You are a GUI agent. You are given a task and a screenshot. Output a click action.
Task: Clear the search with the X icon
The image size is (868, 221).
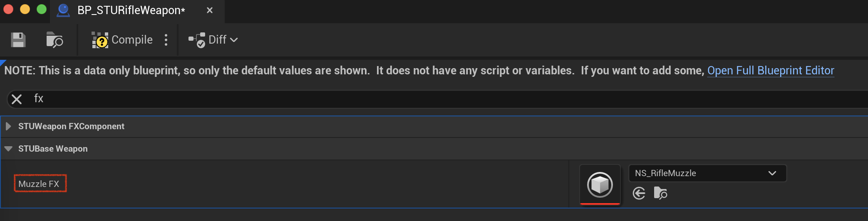(x=17, y=99)
